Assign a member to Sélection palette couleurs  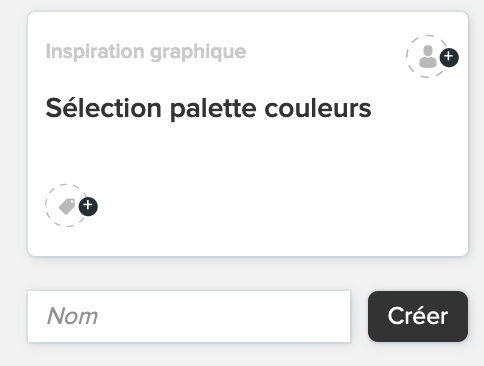[x=432, y=56]
